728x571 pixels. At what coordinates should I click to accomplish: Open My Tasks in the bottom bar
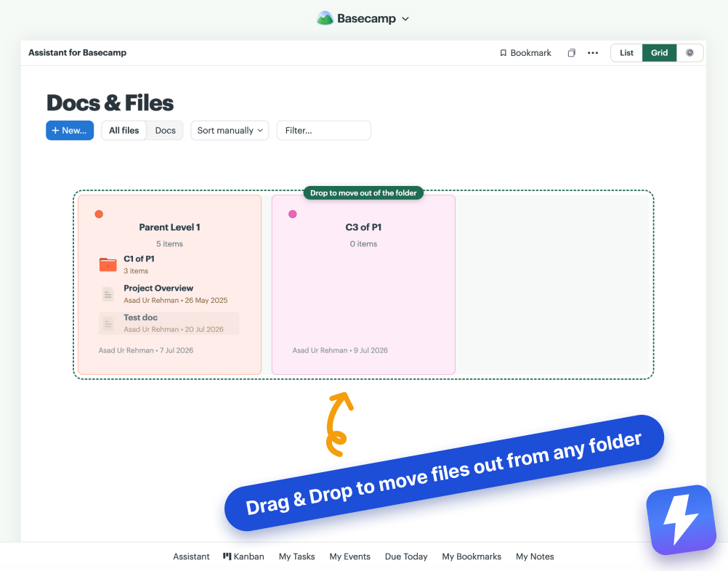[x=296, y=556]
